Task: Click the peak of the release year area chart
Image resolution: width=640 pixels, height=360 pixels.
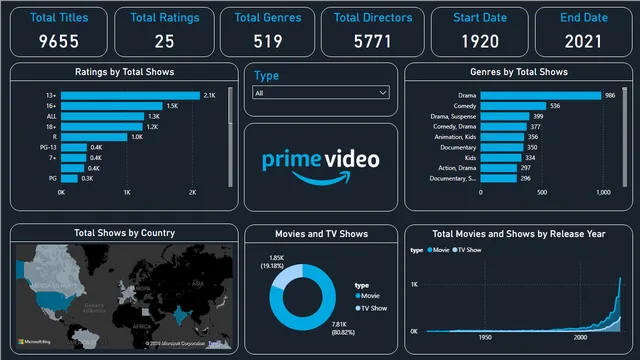Action: coord(620,279)
